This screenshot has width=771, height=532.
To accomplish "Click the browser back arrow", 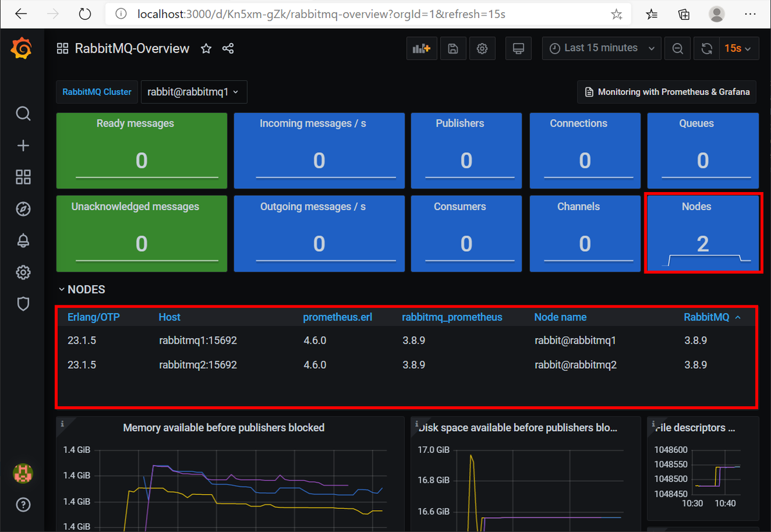I will tap(21, 13).
